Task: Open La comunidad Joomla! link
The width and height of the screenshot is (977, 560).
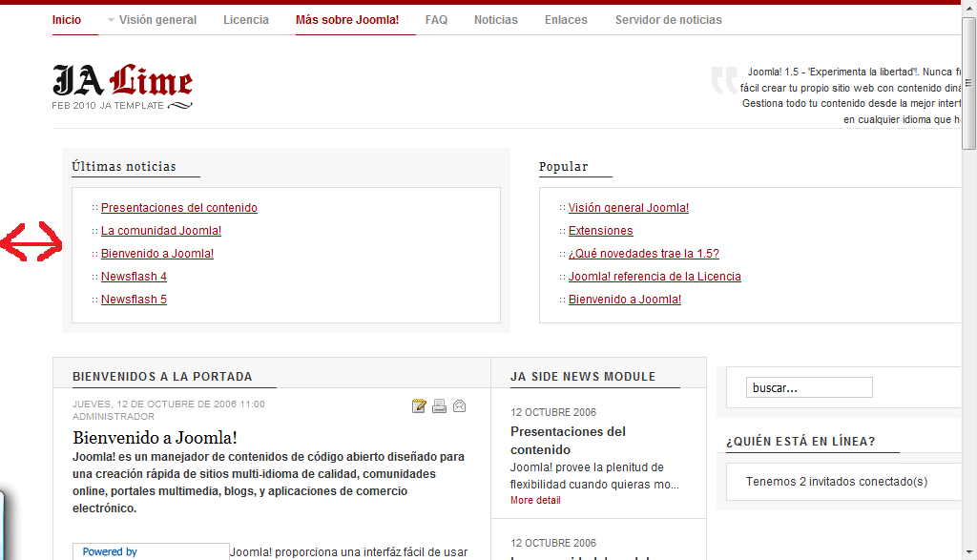Action: coord(160,231)
